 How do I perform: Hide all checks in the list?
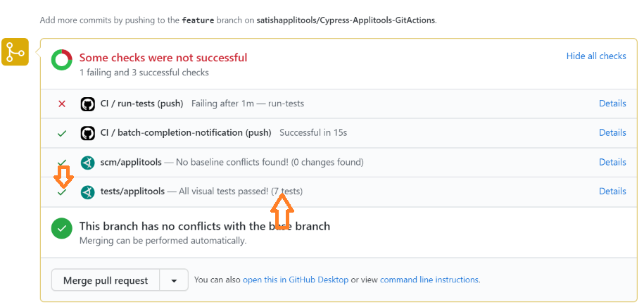coord(595,56)
